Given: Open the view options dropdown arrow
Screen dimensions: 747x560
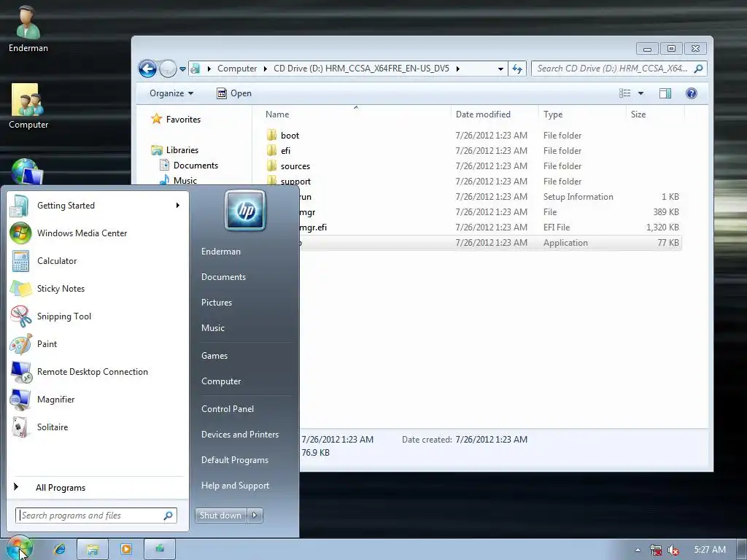Looking at the screenshot, I should [x=640, y=93].
